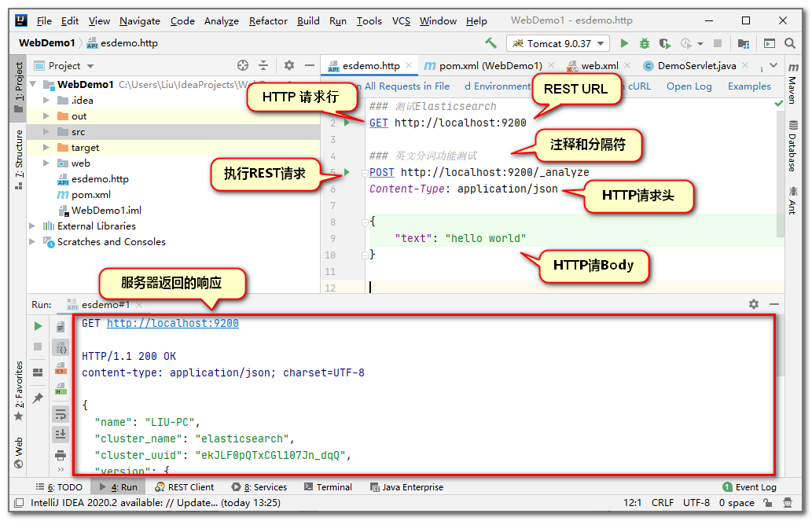Screen dimensions: 812x521
Task: Click the Build Project hammer icon
Action: [x=491, y=43]
